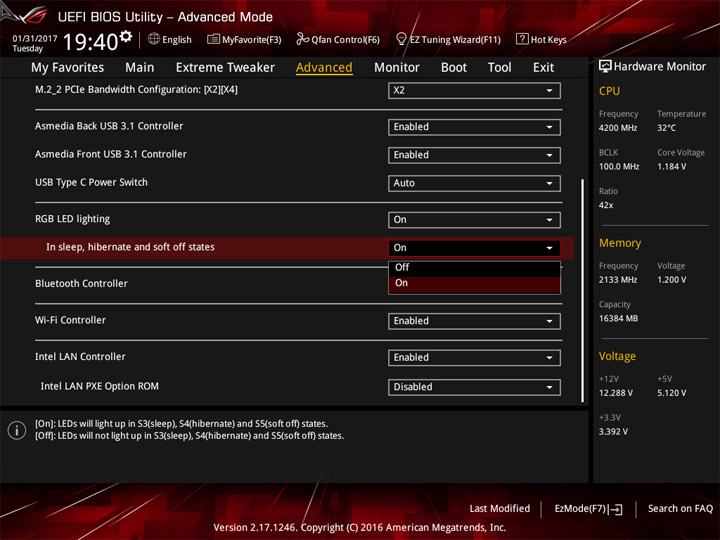This screenshot has width=720, height=540.
Task: Open My Favorites tab
Action: tap(68, 68)
